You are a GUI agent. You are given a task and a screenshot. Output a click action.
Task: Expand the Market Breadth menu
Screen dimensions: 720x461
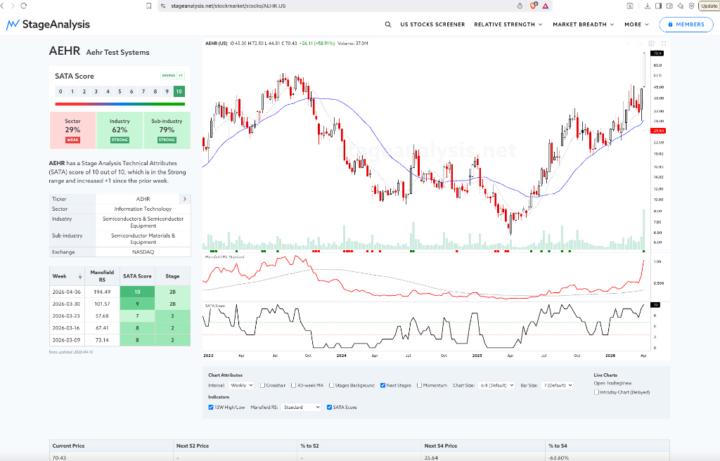coord(583,24)
